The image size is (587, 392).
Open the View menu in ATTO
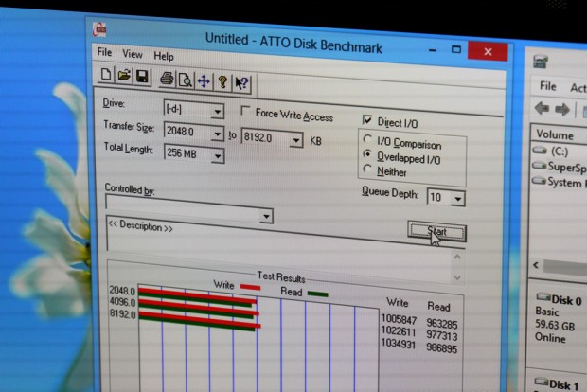133,54
